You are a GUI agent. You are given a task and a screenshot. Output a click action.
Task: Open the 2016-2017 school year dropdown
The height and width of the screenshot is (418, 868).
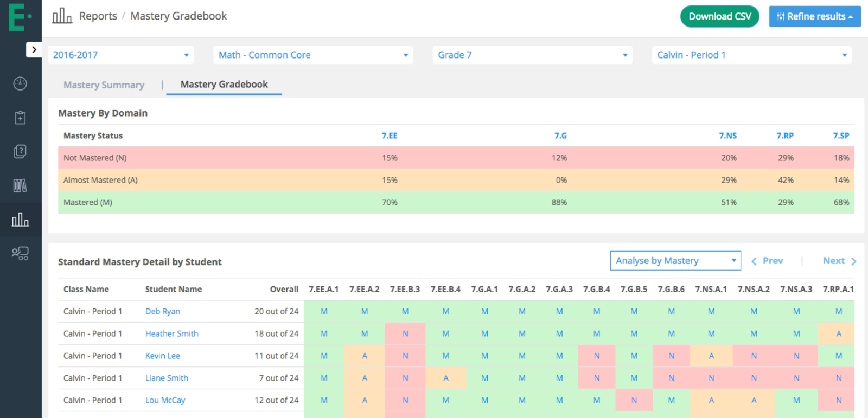(x=121, y=55)
